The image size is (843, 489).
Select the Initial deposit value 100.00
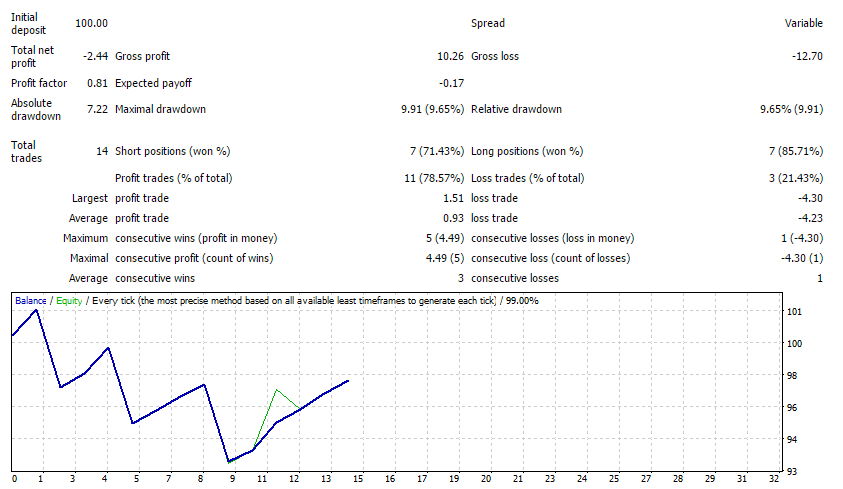pos(91,23)
